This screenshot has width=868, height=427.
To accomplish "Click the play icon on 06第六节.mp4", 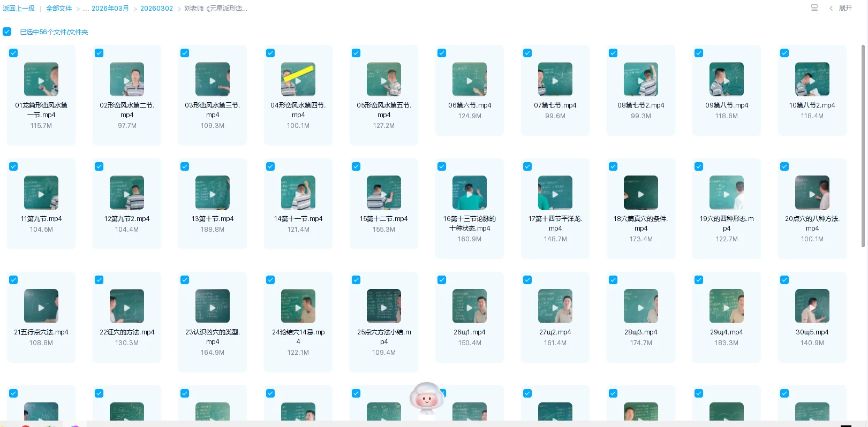I will [x=470, y=81].
